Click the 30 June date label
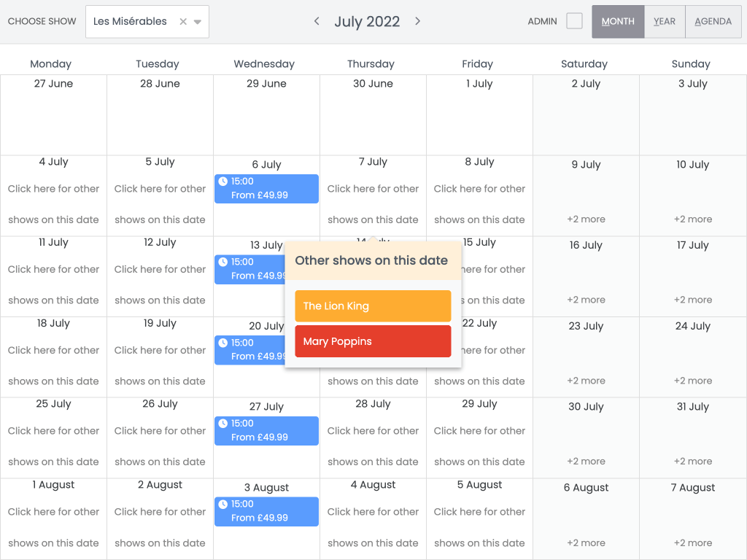This screenshot has height=560, width=747. pyautogui.click(x=373, y=83)
